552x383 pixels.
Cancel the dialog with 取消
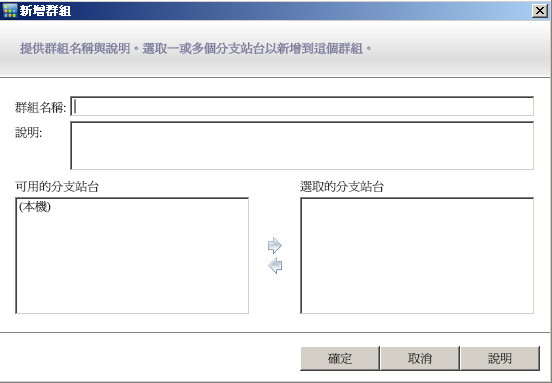[420, 358]
